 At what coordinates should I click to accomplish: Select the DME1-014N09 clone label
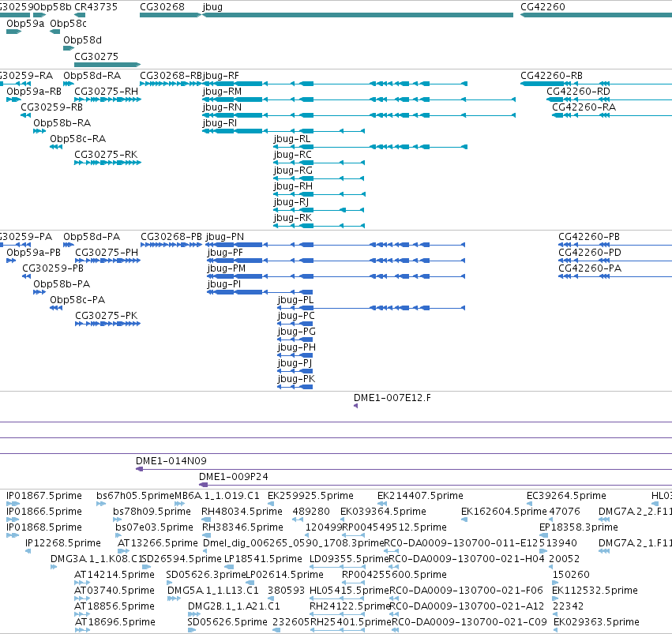click(x=171, y=461)
